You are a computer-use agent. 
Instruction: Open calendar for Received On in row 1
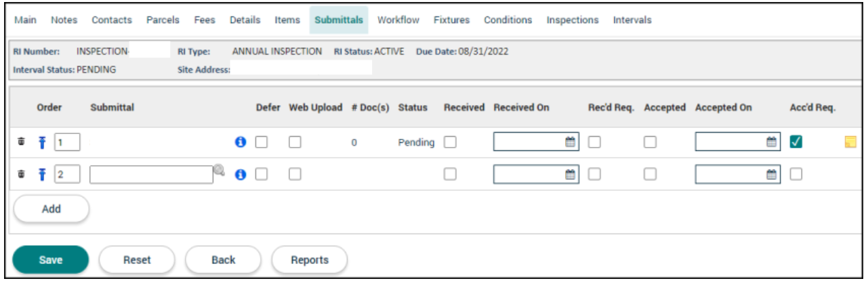[570, 142]
